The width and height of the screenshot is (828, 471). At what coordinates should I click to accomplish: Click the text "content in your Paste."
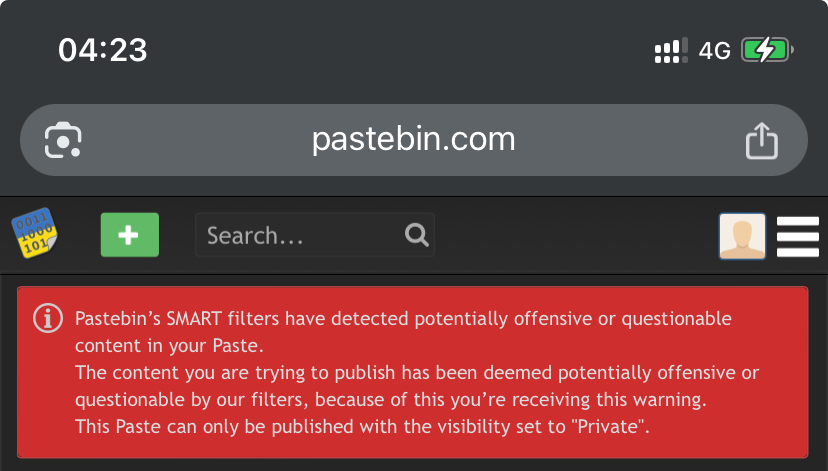(169, 345)
